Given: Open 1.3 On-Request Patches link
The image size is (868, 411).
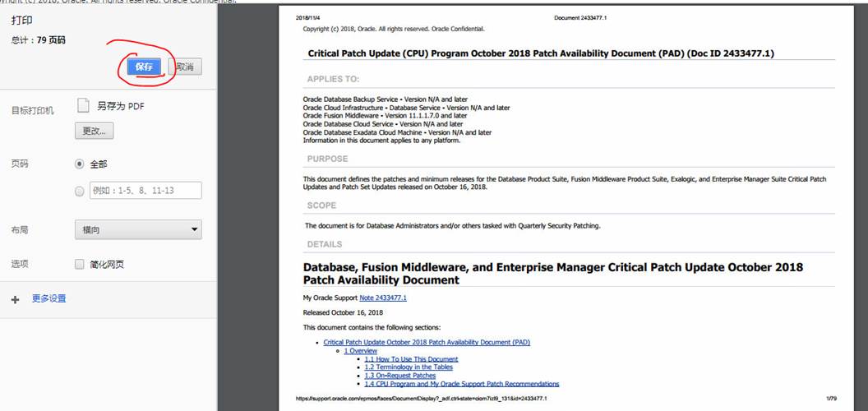Looking at the screenshot, I should coord(399,376).
